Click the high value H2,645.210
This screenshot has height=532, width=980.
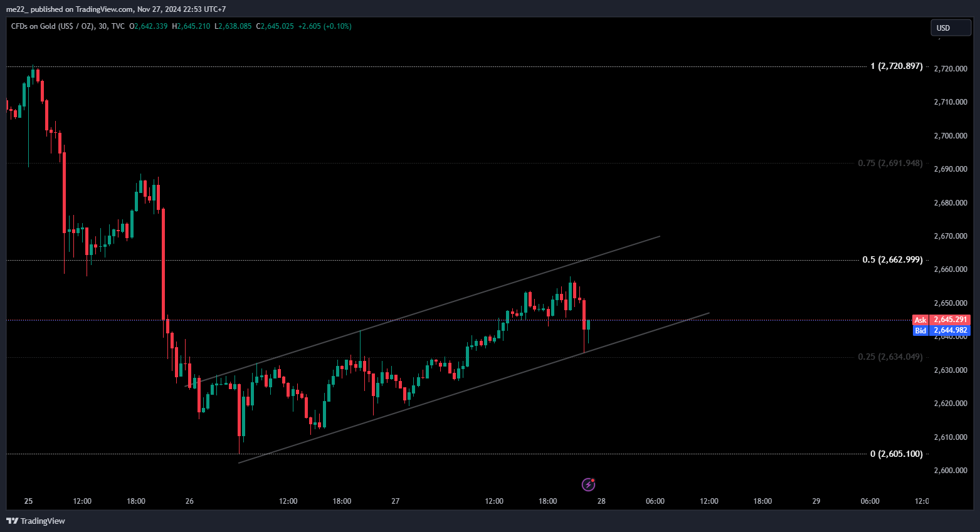tap(191, 26)
